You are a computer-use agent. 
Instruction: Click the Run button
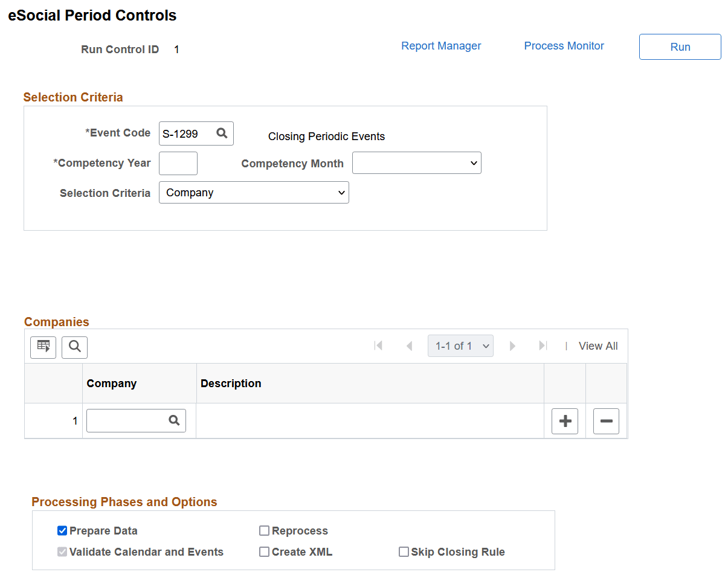(680, 47)
